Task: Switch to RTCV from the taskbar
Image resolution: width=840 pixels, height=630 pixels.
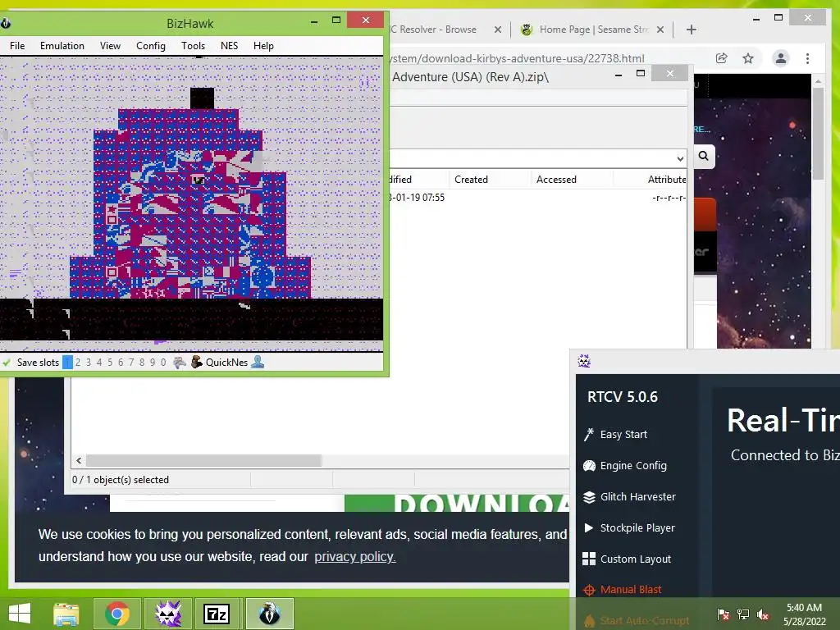Action: point(167,614)
